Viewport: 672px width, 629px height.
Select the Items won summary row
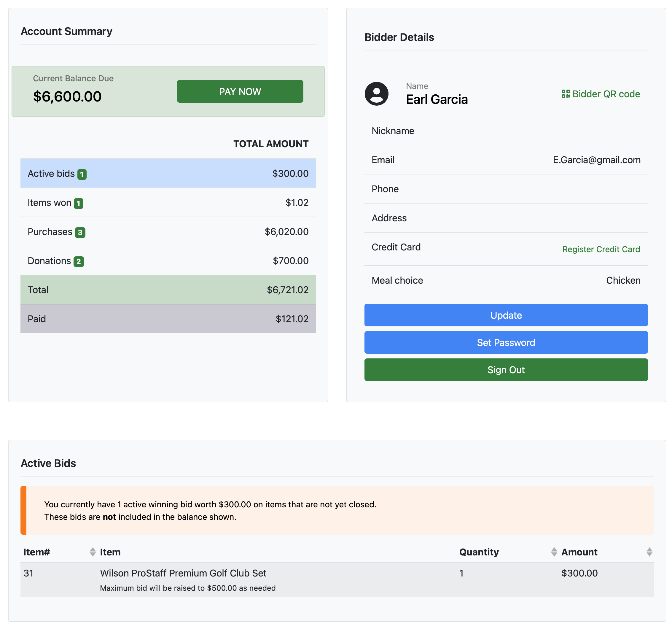tap(168, 203)
